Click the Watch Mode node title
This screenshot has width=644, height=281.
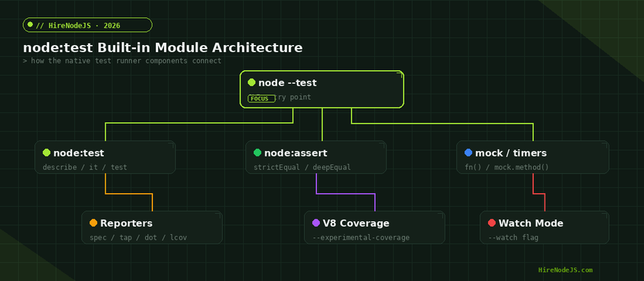531,223
